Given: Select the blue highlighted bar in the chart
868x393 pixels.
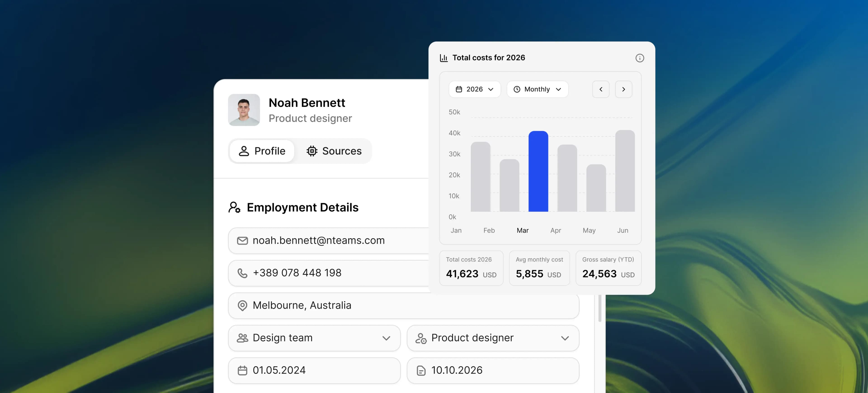Looking at the screenshot, I should click(x=538, y=171).
